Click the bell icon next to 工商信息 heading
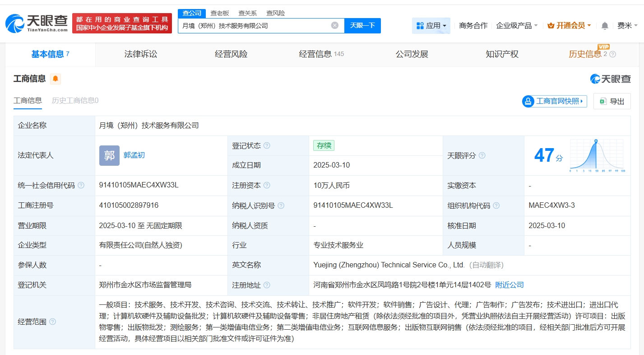This screenshot has height=355, width=644. tap(56, 79)
